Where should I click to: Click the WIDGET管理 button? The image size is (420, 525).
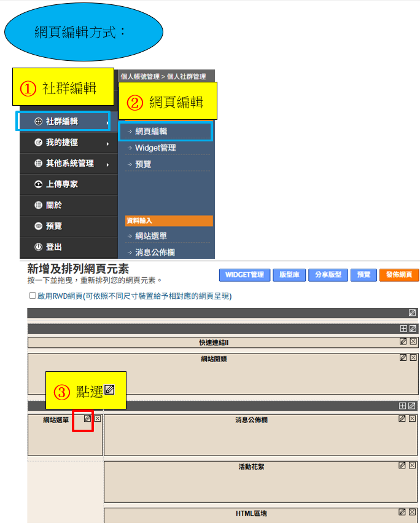click(245, 275)
